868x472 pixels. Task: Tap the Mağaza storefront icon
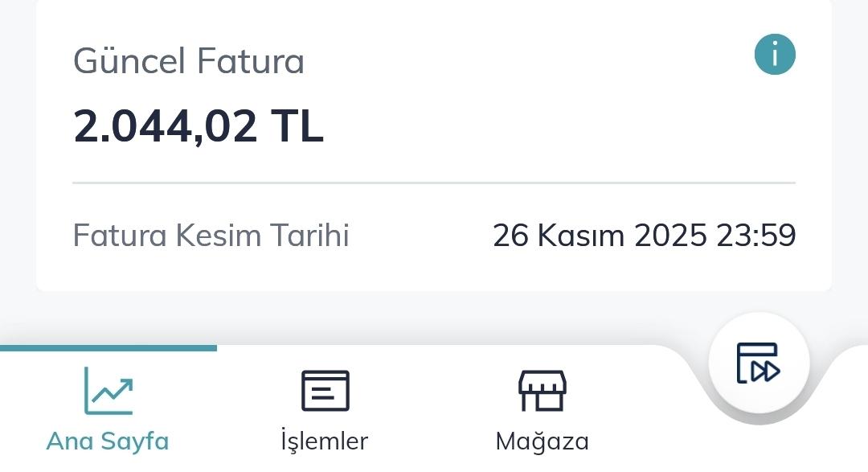[542, 391]
